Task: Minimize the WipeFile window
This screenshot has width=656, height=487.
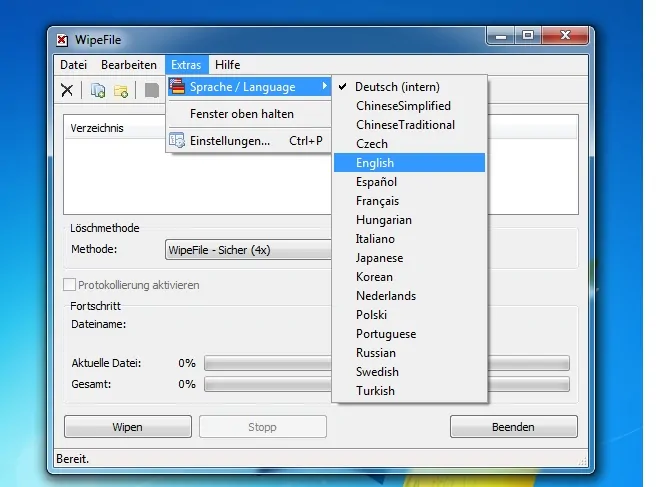Action: (x=501, y=36)
